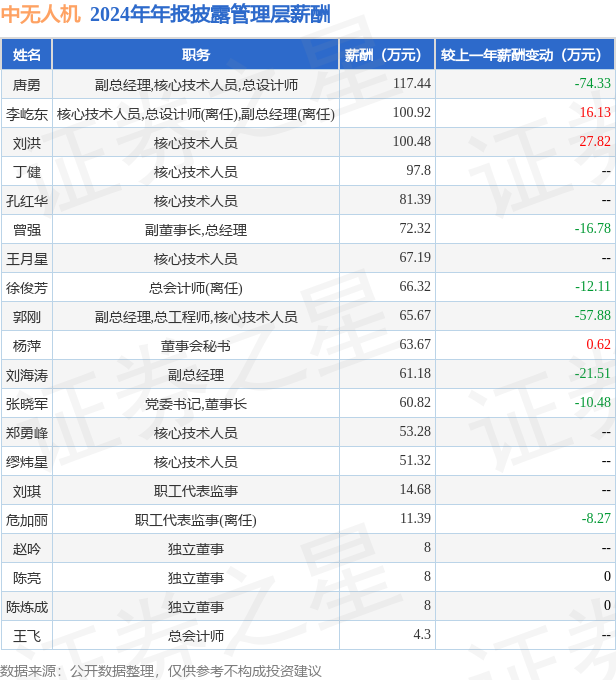Click salary value 97.8
This screenshot has height=680, width=616.
click(x=418, y=170)
